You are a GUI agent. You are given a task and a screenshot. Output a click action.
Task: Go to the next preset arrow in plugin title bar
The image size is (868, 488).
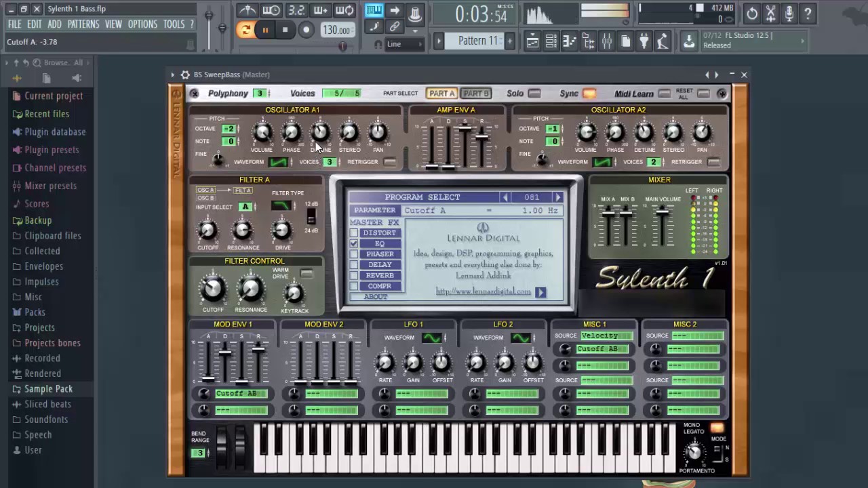tap(716, 75)
